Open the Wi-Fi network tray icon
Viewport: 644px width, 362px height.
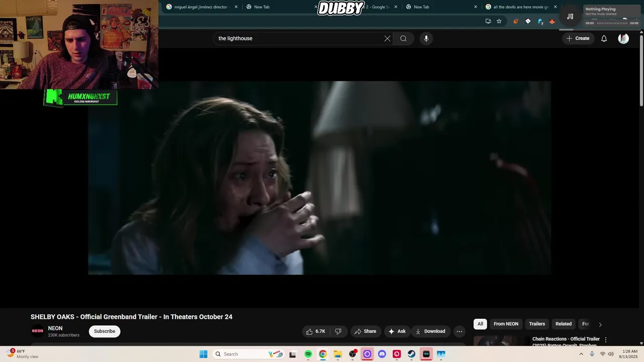pyautogui.click(x=602, y=354)
